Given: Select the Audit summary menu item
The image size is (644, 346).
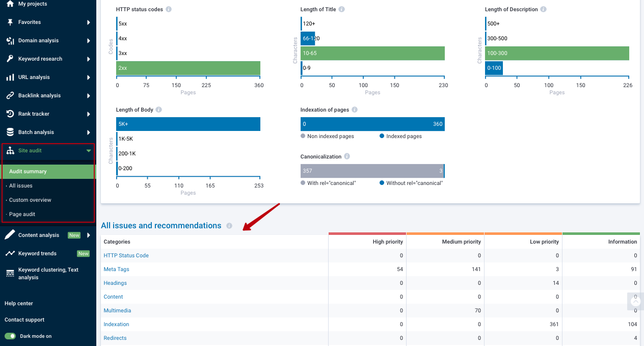Looking at the screenshot, I should click(48, 172).
